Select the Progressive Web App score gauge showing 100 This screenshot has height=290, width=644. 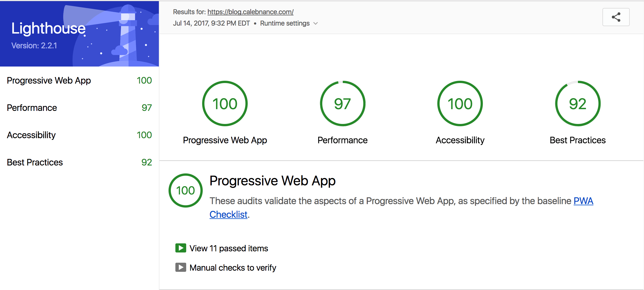coord(225,103)
